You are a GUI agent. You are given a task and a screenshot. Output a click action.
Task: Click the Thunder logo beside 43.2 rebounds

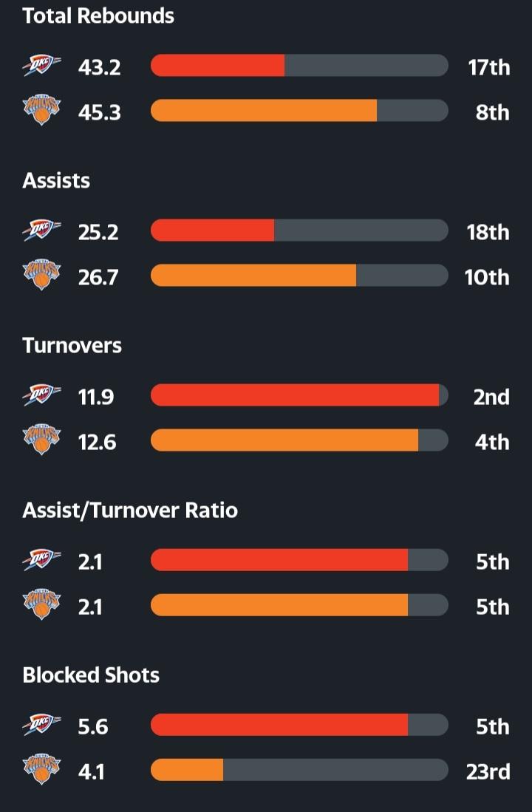[x=41, y=66]
